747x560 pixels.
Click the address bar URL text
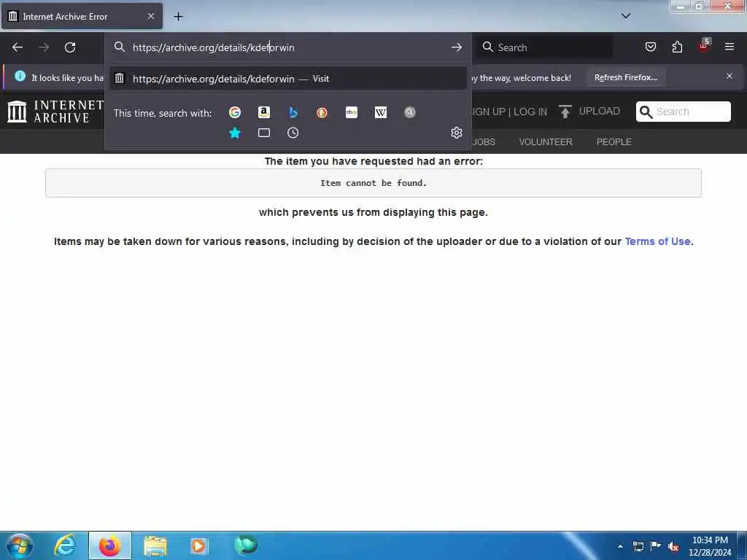pyautogui.click(x=214, y=47)
